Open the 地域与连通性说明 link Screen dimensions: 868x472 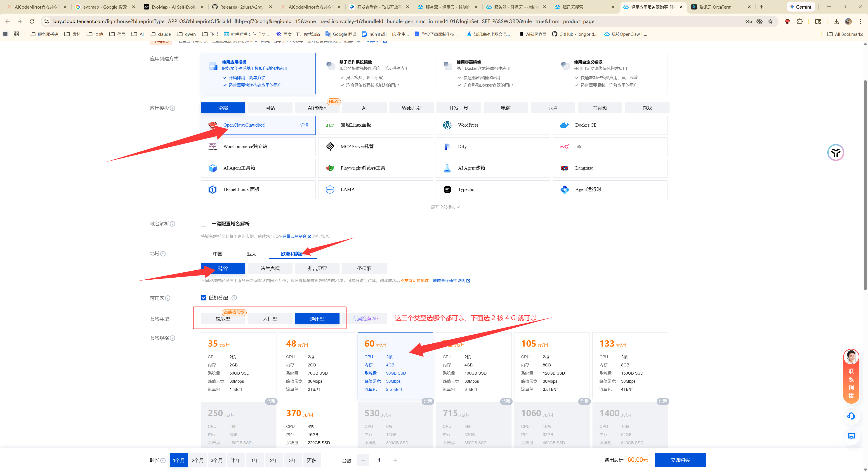[x=451, y=281]
